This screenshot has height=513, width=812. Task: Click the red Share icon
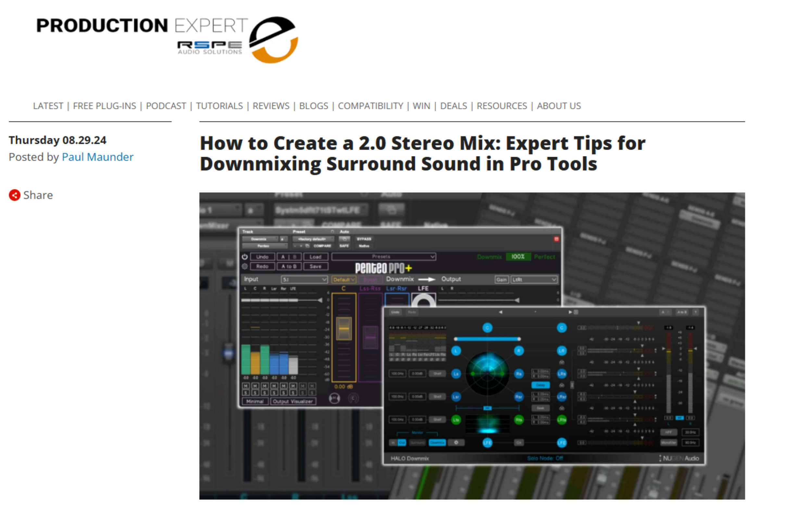tap(15, 195)
